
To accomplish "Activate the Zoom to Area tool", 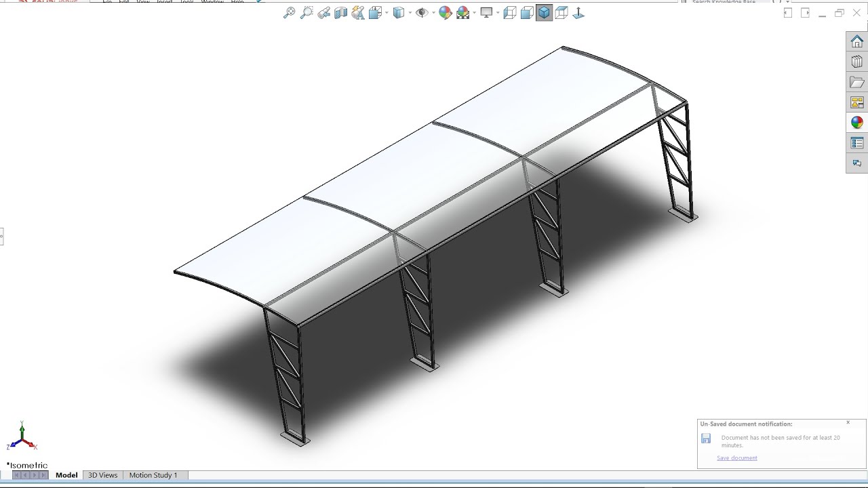I will point(307,12).
